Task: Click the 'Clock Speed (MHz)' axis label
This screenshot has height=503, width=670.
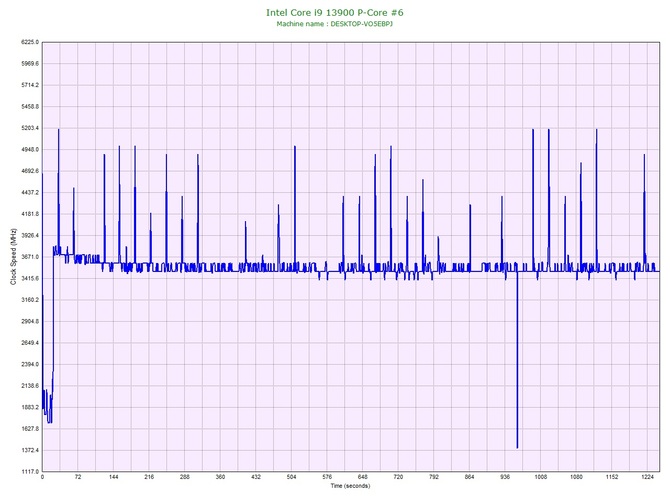Action: point(14,257)
